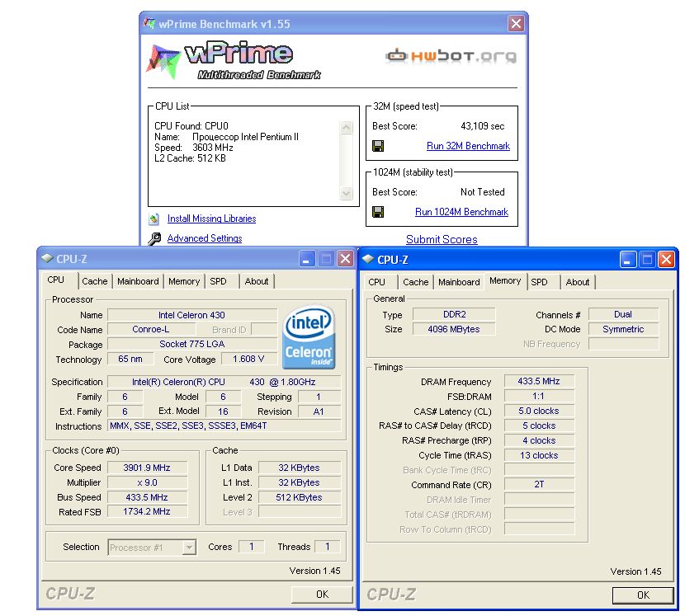
Task: Click the save icon beside Run 1024M Benchmark
Action: pos(378,212)
